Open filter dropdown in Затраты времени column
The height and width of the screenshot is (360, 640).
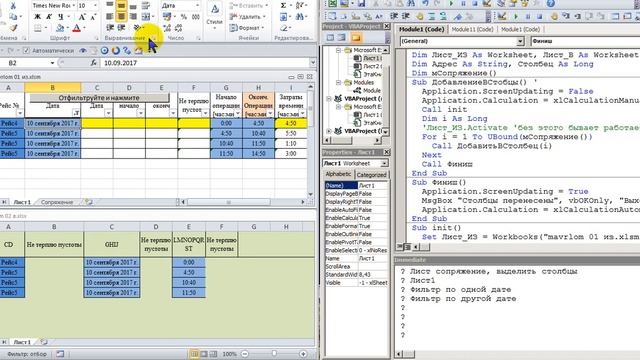pos(302,113)
